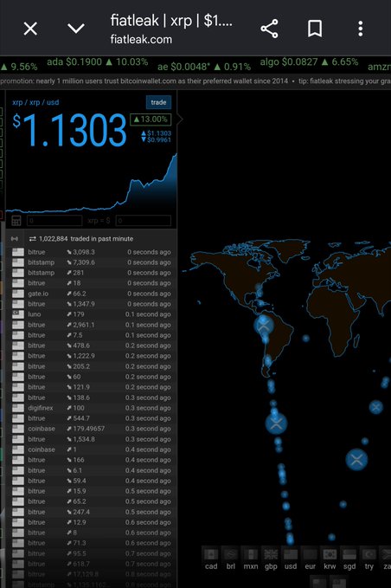Select the coinbase 1 trade row
The width and height of the screenshot is (391, 588).
[x=92, y=449]
